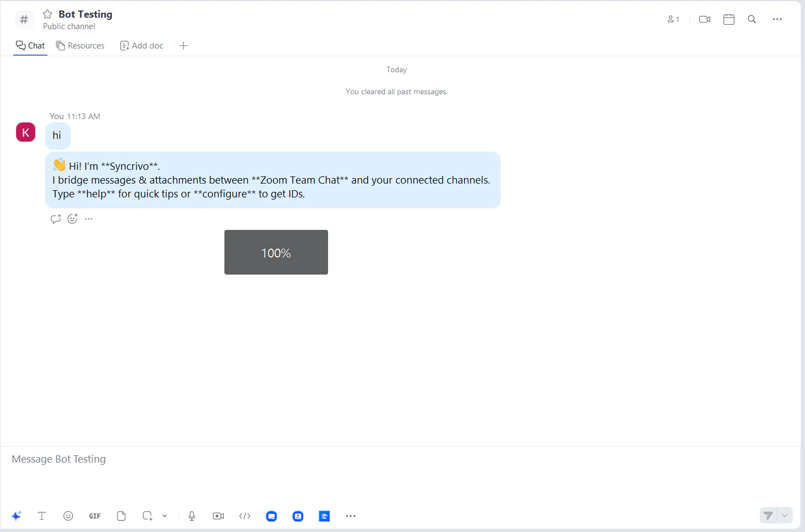Add an emoji reaction to the message
The width and height of the screenshot is (805, 532).
click(x=72, y=219)
